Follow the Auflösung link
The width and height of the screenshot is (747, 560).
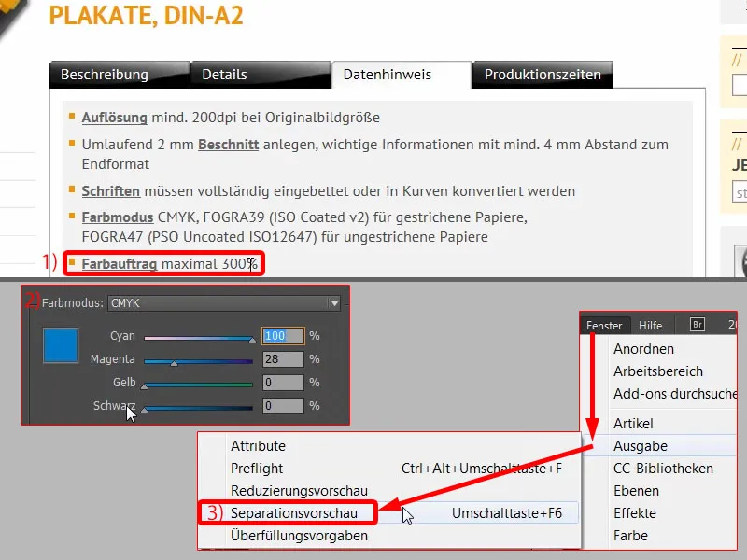(x=114, y=118)
